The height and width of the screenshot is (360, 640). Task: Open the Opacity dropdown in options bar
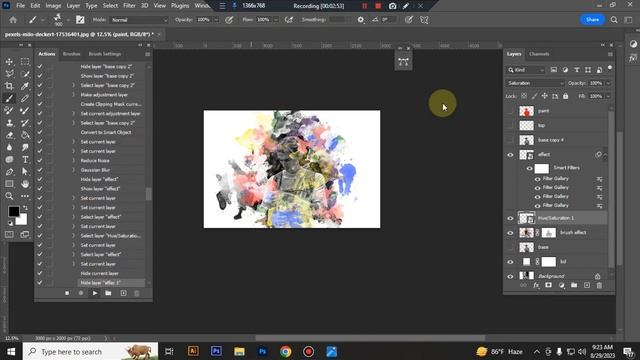point(216,20)
